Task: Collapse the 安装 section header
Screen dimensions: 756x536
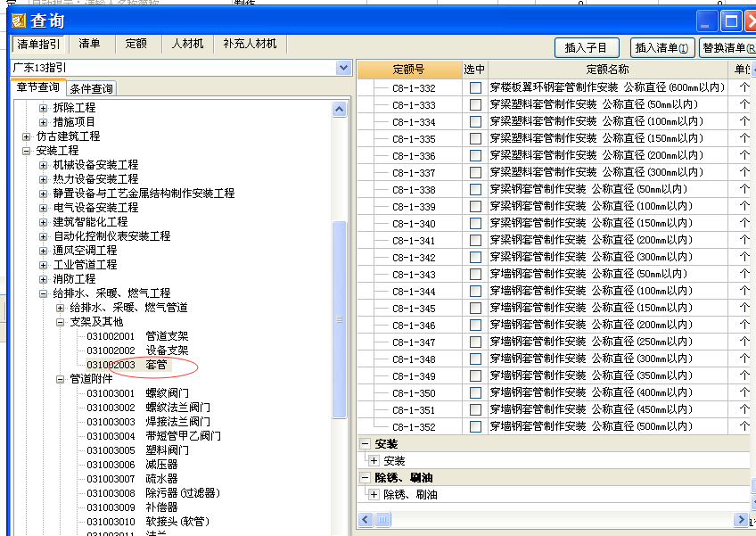Action: [x=366, y=444]
